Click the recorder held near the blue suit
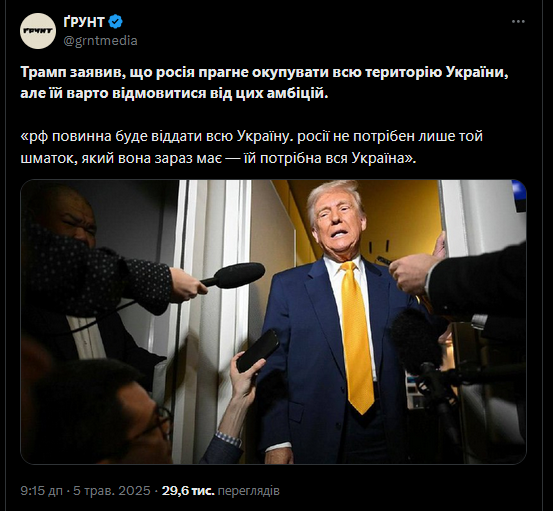The height and width of the screenshot is (511, 553). [384, 261]
